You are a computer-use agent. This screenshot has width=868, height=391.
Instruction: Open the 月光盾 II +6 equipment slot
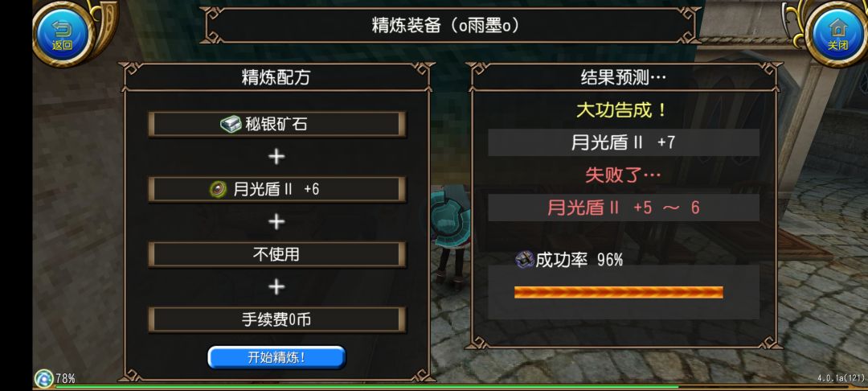tap(276, 189)
